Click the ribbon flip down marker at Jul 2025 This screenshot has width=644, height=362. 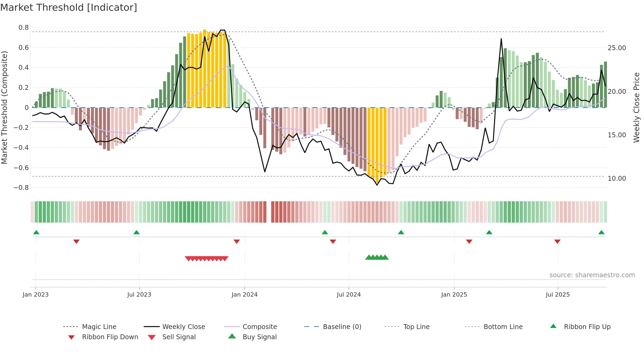click(557, 242)
